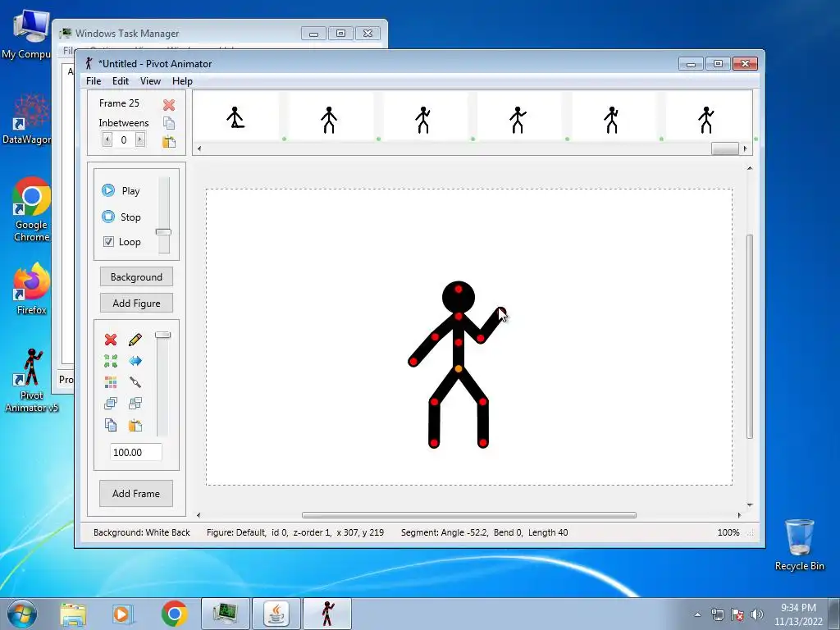Screen dimensions: 840x630
Task: Click stickman's lower-left hand red handle
Action: pos(413,362)
